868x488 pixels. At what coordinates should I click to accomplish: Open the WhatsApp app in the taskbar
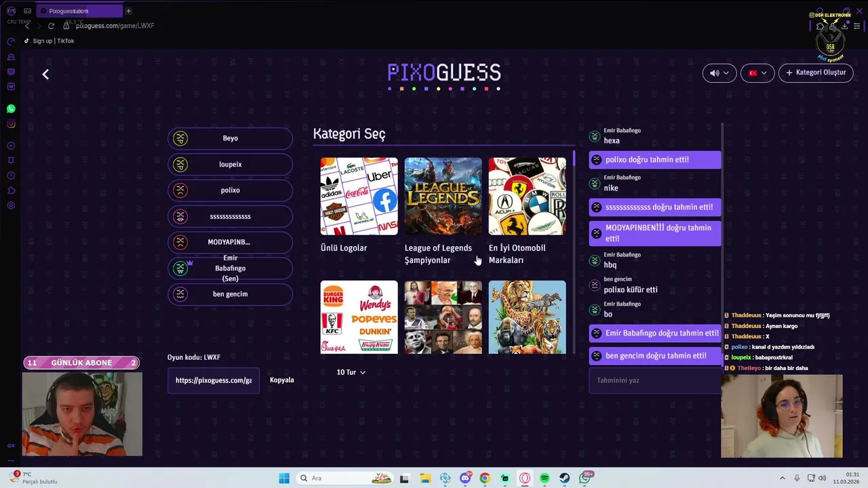[585, 479]
